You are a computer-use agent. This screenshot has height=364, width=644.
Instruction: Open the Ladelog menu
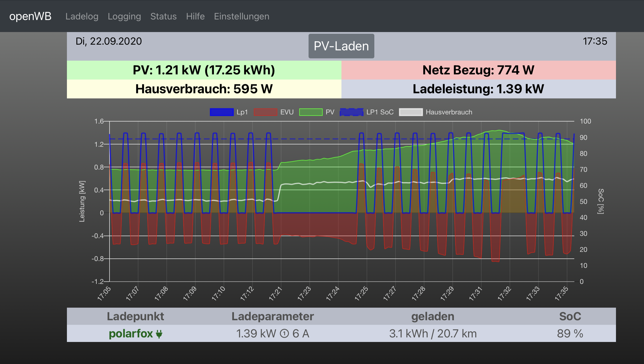[82, 16]
